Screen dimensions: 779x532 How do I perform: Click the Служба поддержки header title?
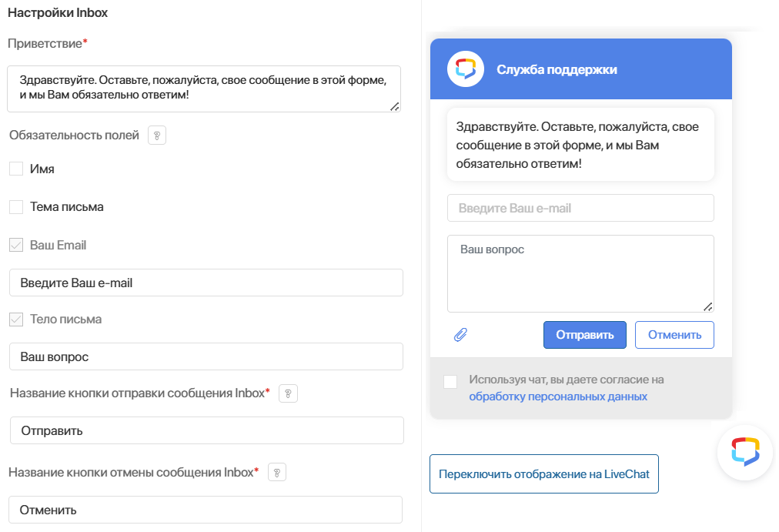[557, 69]
